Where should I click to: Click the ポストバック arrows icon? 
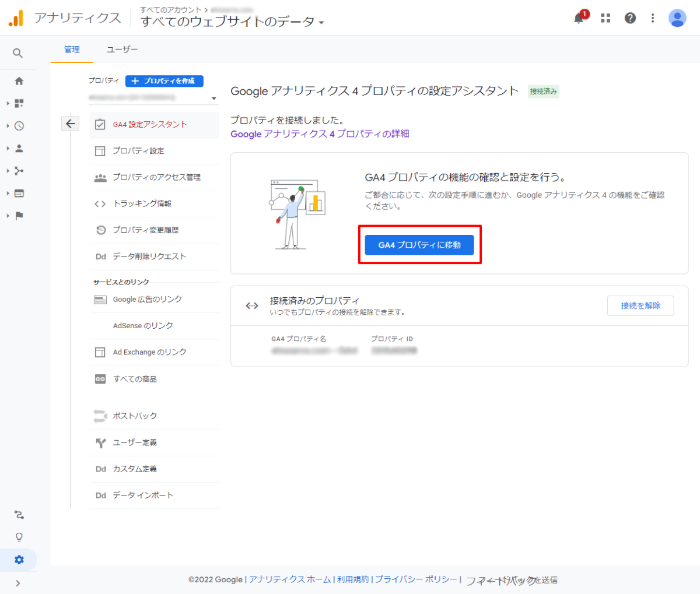(x=100, y=416)
